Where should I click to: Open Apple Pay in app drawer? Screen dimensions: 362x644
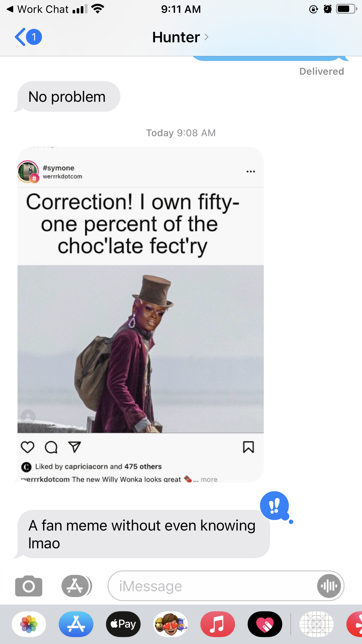[123, 624]
